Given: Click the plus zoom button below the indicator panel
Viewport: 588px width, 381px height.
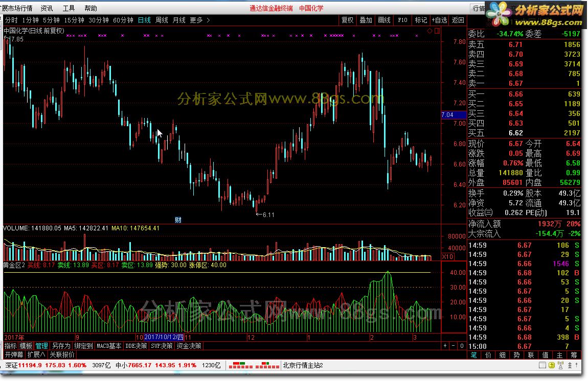Looking at the screenshot, I should [x=445, y=346].
